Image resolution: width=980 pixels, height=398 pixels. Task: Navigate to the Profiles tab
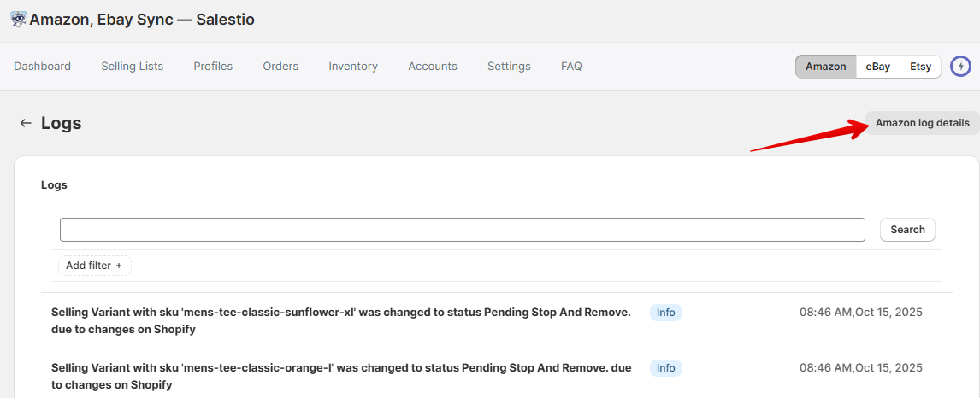(213, 67)
